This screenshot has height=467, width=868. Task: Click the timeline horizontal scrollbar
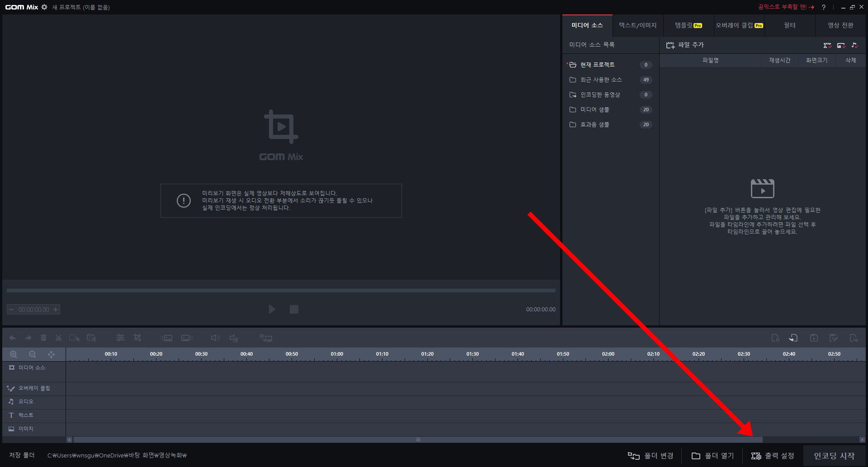418,439
